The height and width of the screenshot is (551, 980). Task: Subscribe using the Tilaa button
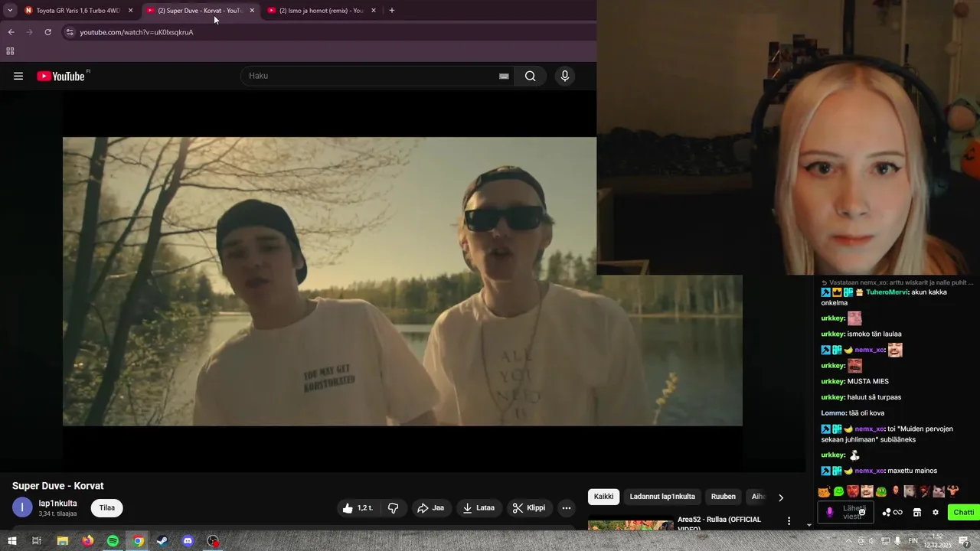pos(107,508)
